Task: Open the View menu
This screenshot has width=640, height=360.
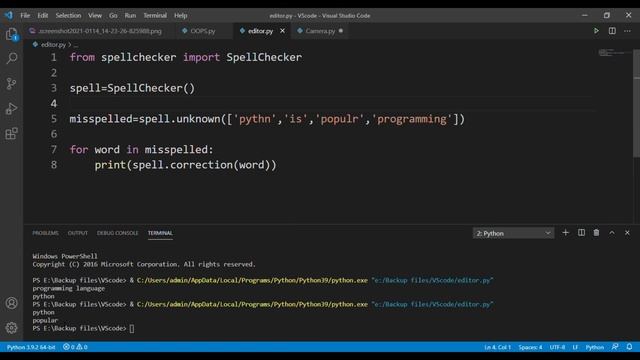Action: (95, 16)
